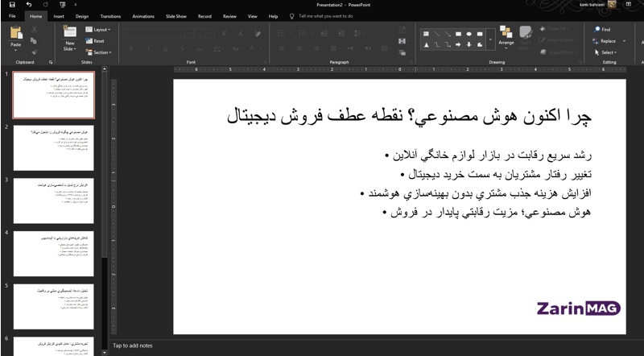Save the presentation with the disk icon

pos(12,5)
